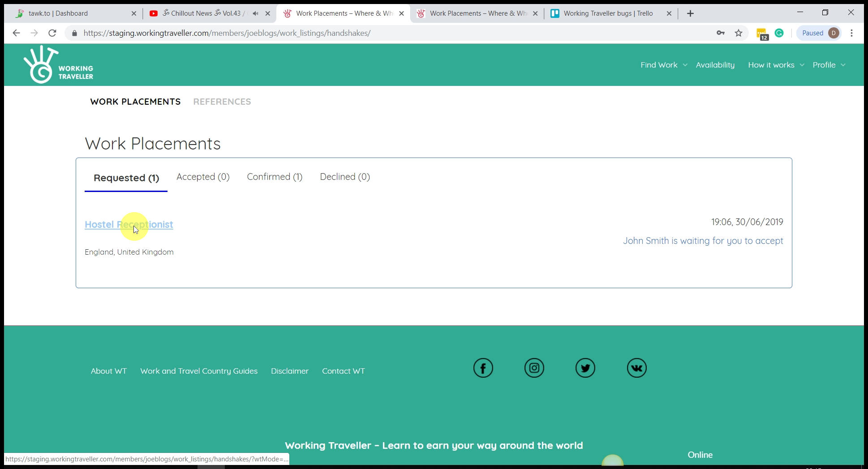This screenshot has width=868, height=469.
Task: Go to the REFERENCES section
Action: point(222,102)
